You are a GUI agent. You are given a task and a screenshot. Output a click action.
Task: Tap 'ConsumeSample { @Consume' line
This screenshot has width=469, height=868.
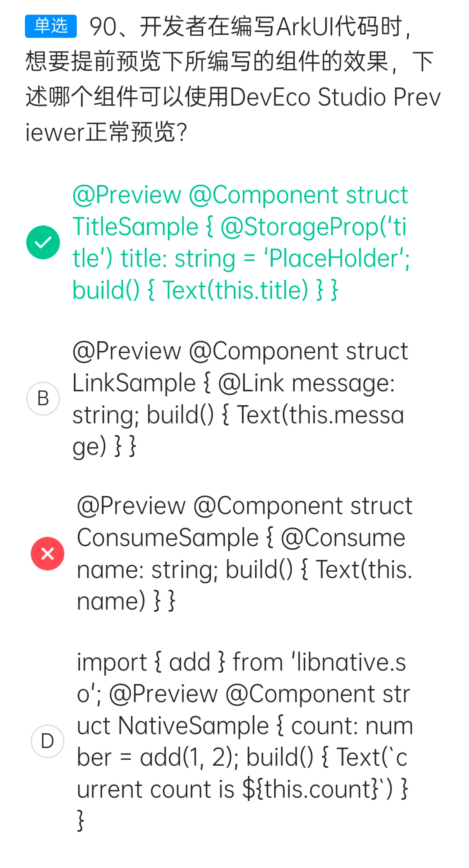tap(241, 537)
